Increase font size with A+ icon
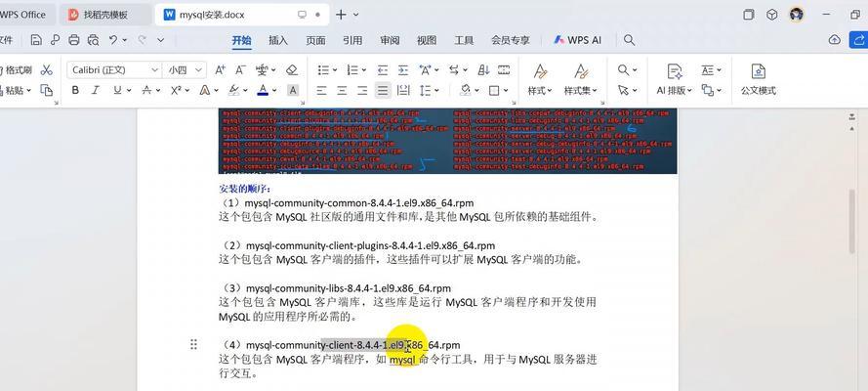The height and width of the screenshot is (391, 868). point(221,69)
